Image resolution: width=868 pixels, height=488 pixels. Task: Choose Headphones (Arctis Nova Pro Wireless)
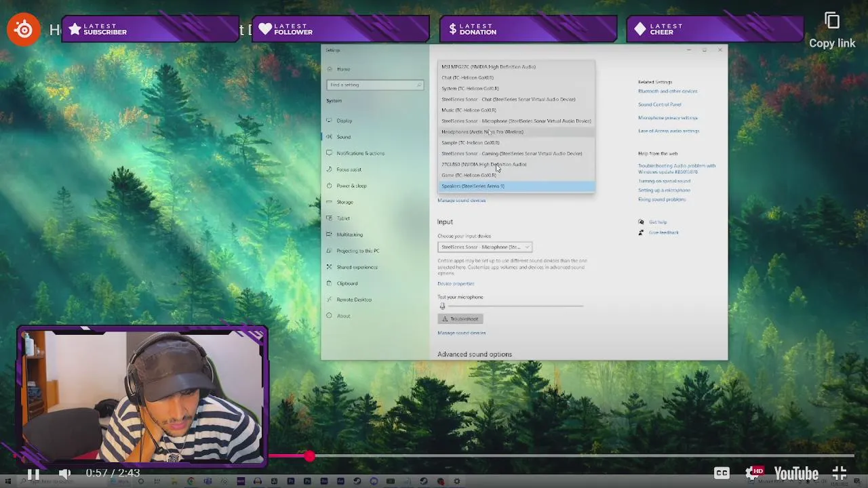(x=516, y=131)
